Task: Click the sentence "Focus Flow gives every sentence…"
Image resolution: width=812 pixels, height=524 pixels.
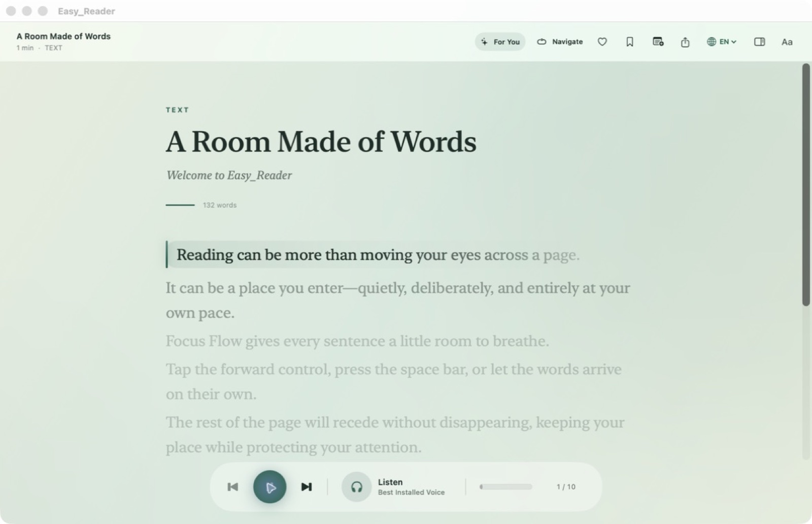Action: click(x=357, y=341)
